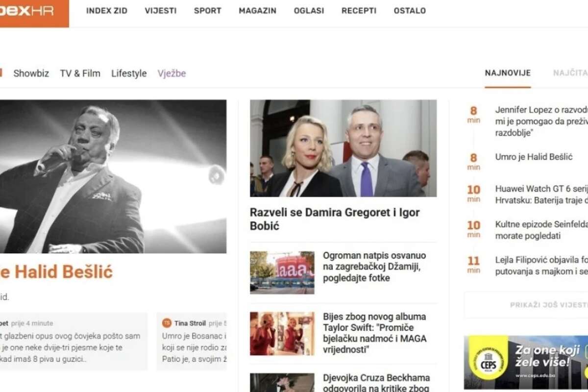The image size is (588, 392).
Task: Open the Showbiz subcategory
Action: point(31,73)
